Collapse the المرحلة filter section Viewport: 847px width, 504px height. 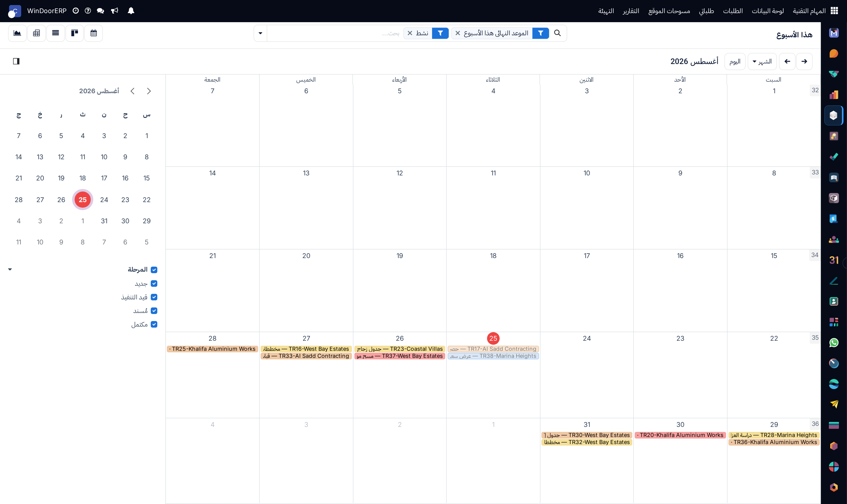[10, 270]
